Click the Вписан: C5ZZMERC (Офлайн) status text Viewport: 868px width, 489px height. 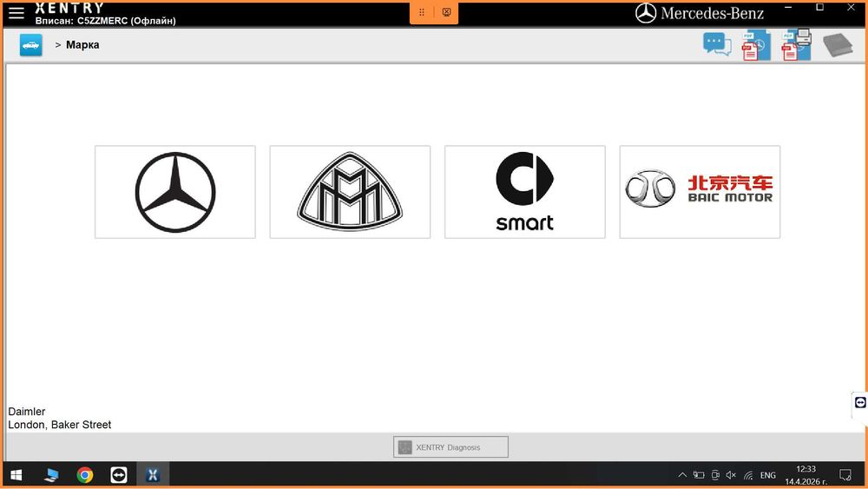tap(106, 21)
